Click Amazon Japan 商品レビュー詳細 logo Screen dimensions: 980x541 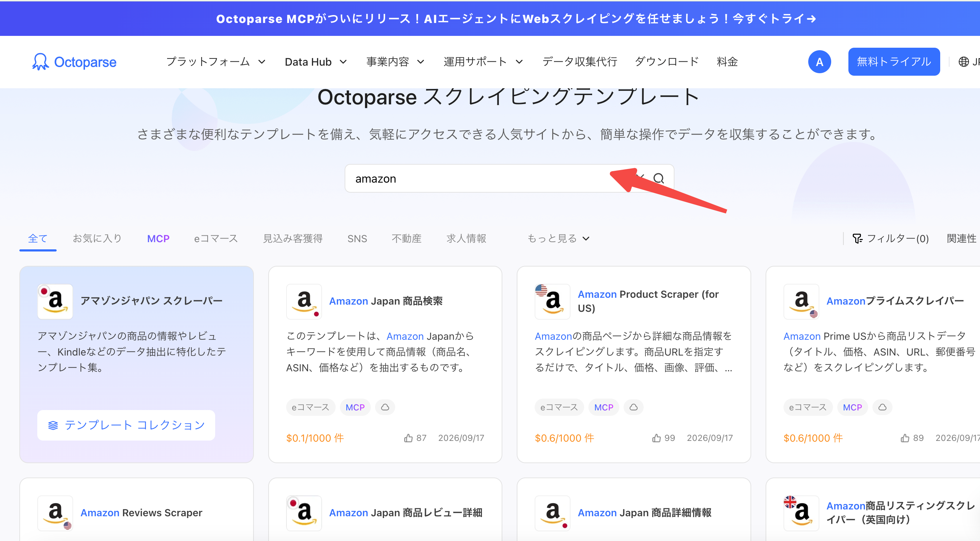coord(304,513)
